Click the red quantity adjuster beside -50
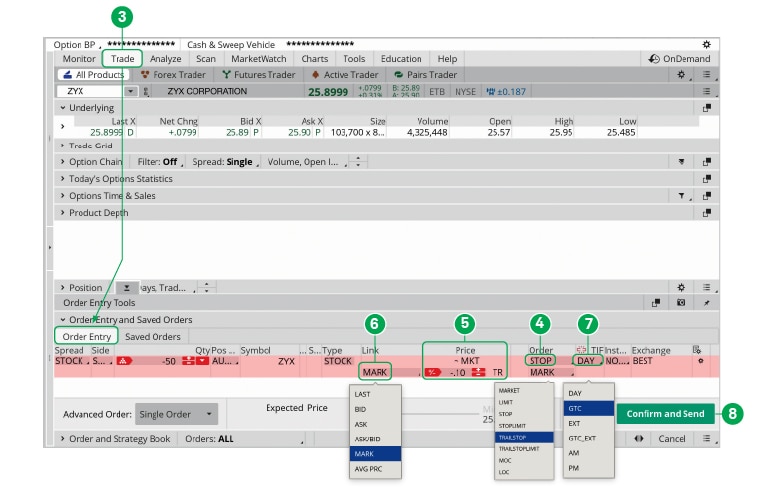780x488 pixels. click(188, 361)
